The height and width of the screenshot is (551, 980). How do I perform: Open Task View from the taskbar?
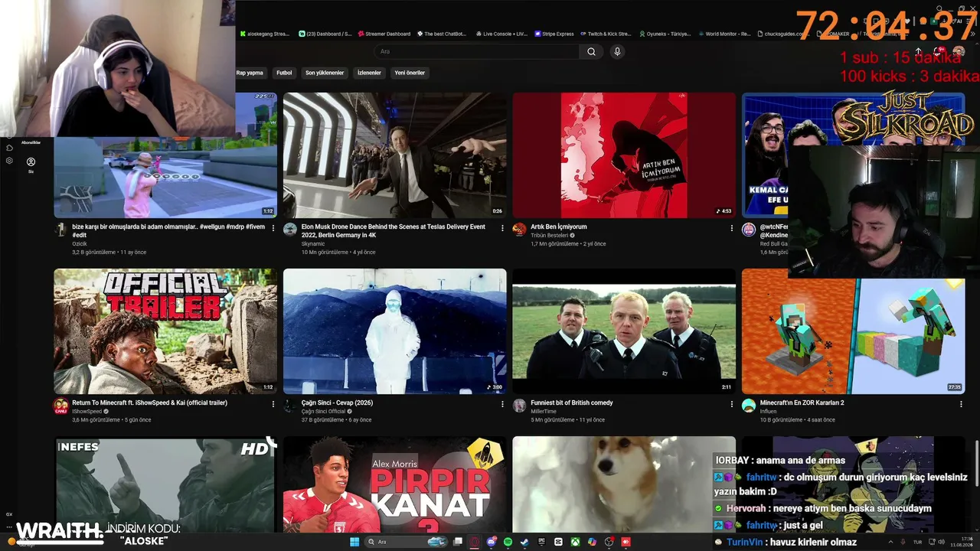click(457, 542)
